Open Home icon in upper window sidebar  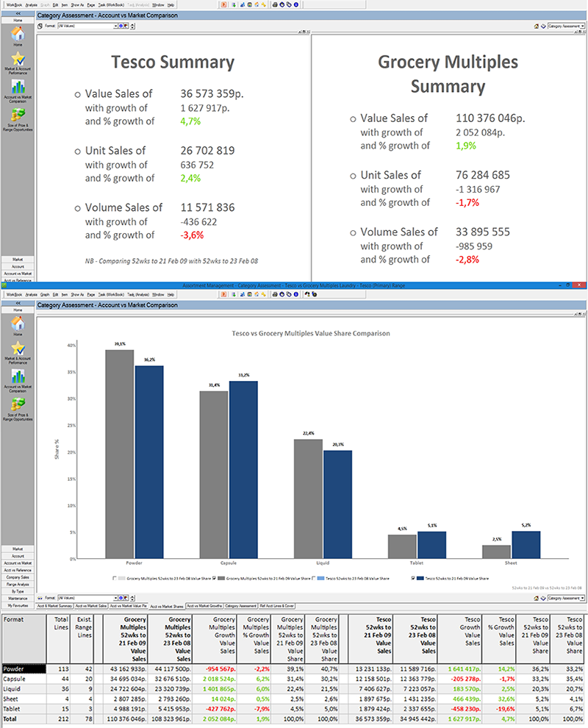pos(18,34)
